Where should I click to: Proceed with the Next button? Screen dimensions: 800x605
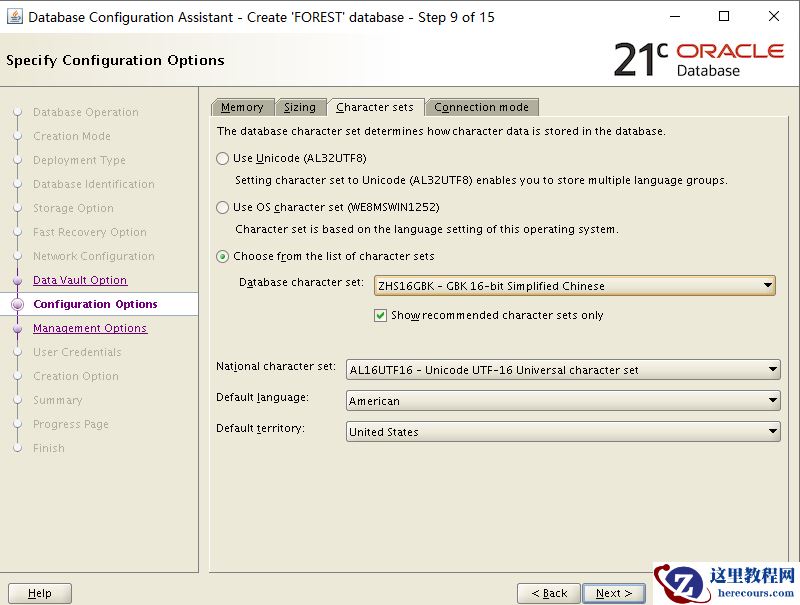(x=614, y=593)
